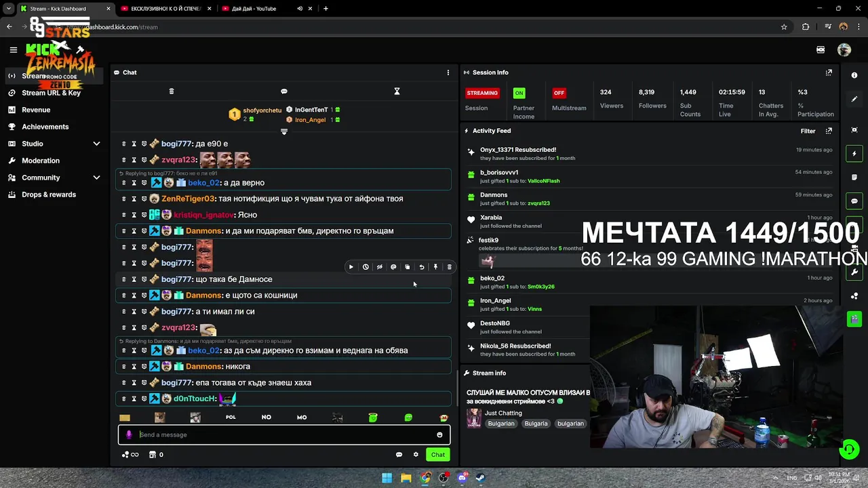Click the document note icon in right toolbar
This screenshot has height=488, width=868.
(x=854, y=178)
